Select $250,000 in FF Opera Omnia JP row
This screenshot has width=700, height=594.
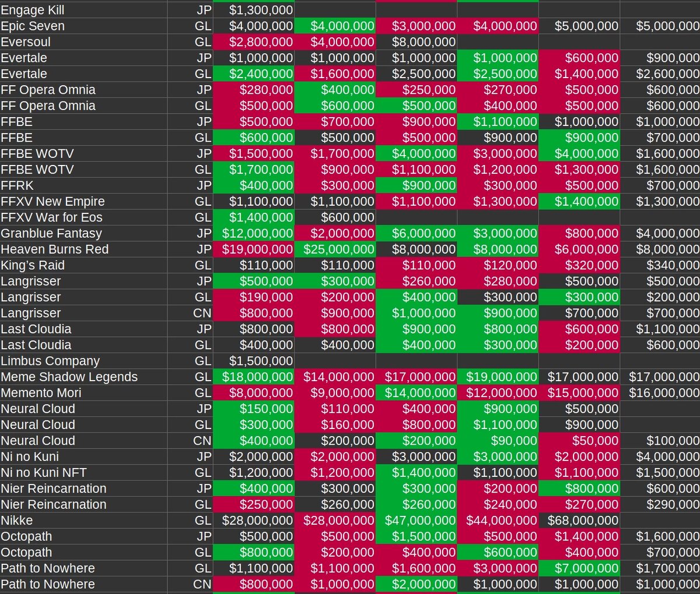[x=416, y=90]
